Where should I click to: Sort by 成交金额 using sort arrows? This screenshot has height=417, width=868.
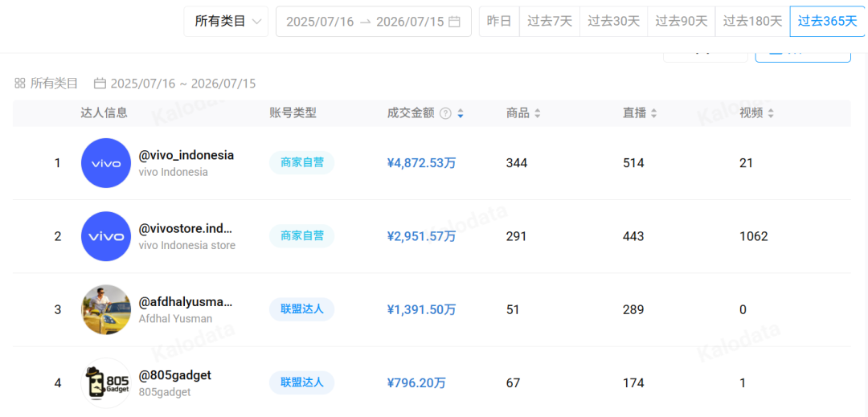tap(461, 113)
